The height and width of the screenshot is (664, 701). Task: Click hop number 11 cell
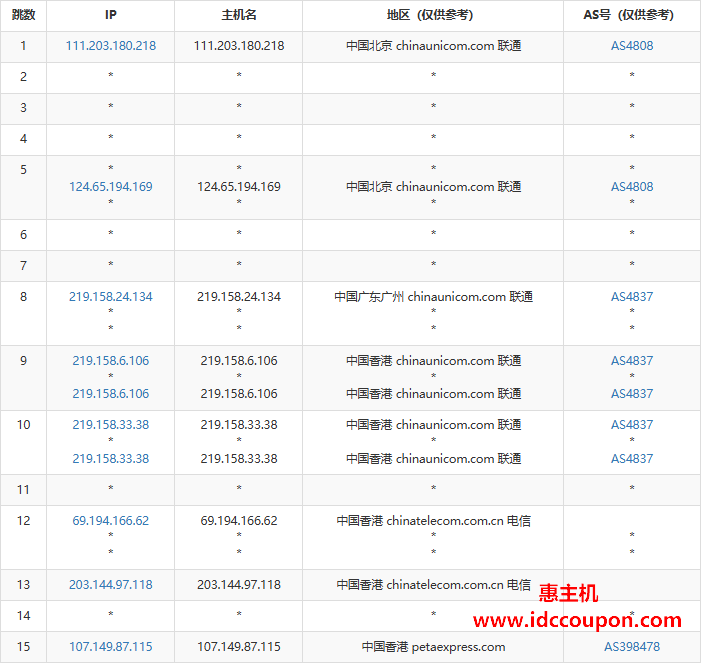coord(23,490)
